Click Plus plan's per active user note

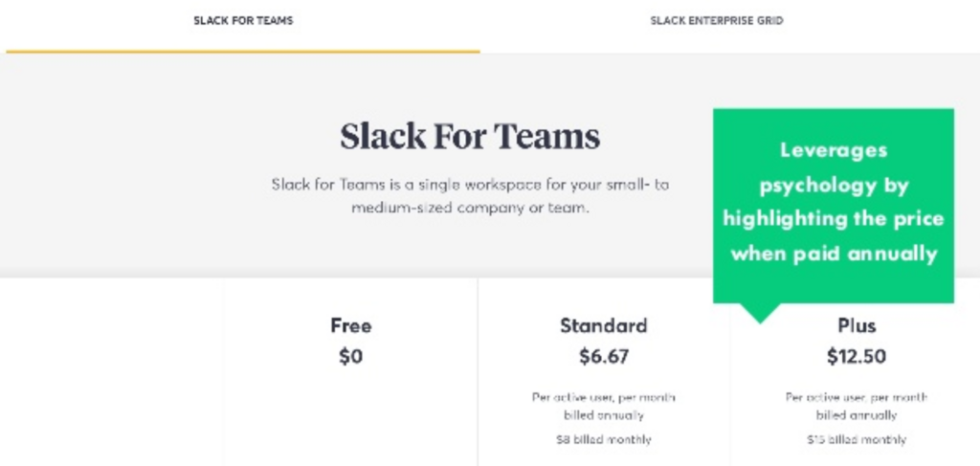(x=857, y=406)
